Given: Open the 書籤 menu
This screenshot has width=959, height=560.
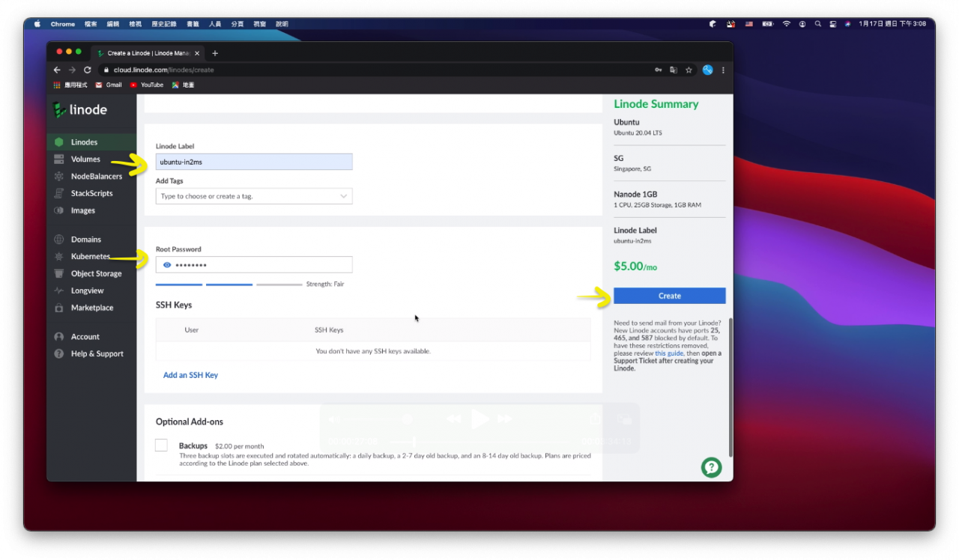Looking at the screenshot, I should click(x=193, y=24).
